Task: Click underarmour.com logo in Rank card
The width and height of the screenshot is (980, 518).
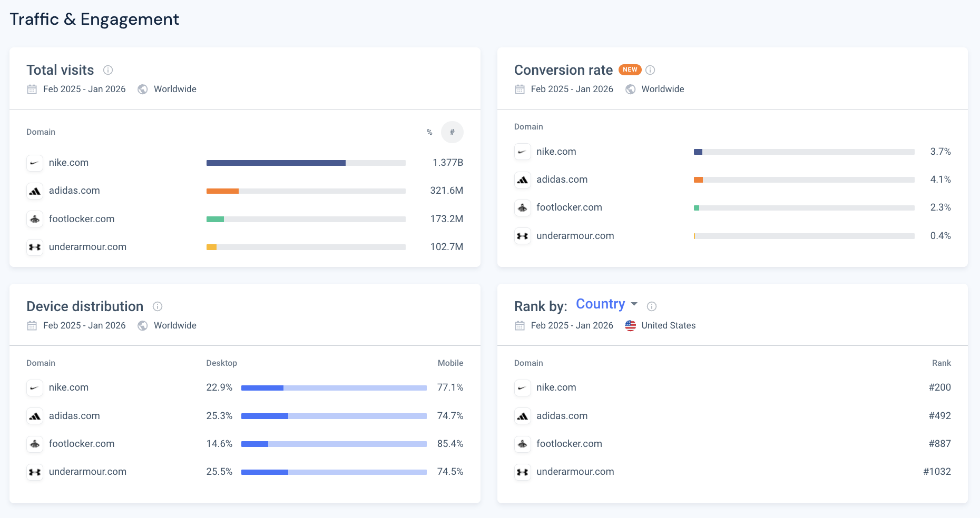Action: click(523, 472)
